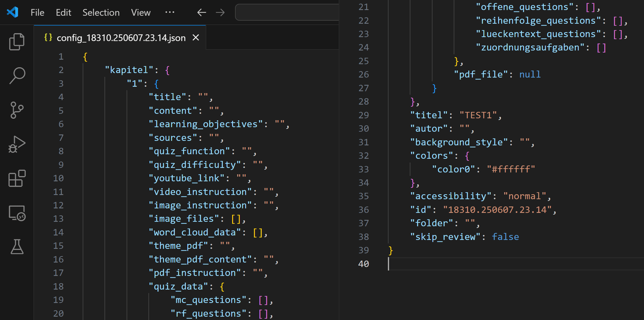Screen dimensions: 644x320
Task: Open the Selection menu
Action: pos(101,13)
